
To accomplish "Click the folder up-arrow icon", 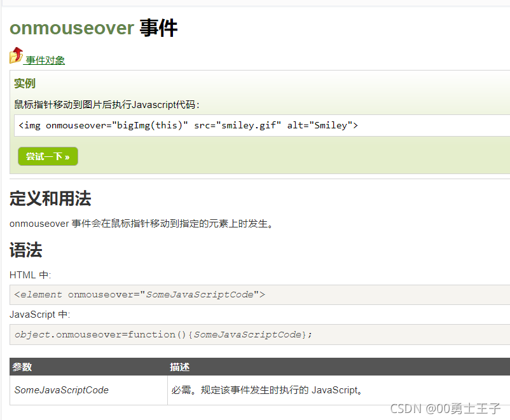I will coord(17,55).
